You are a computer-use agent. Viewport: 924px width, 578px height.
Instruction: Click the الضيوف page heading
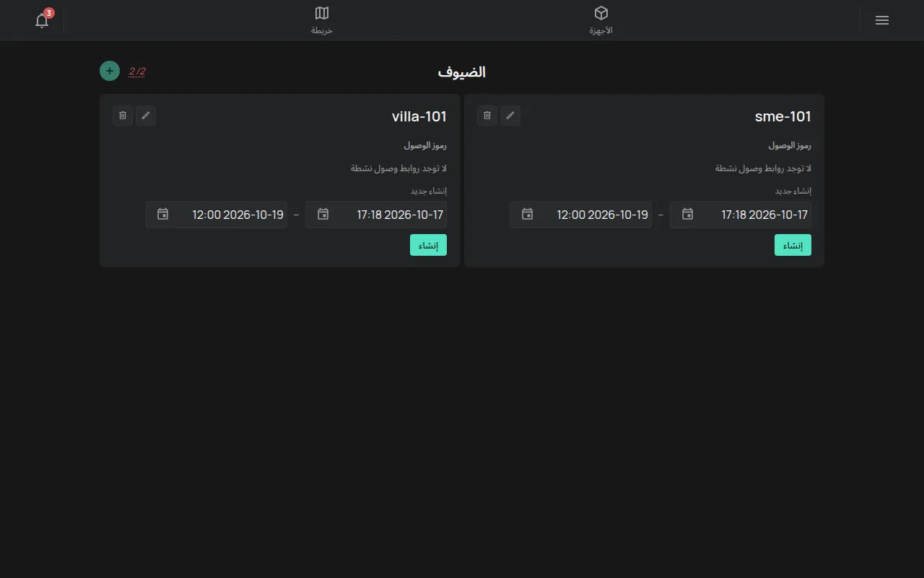(462, 72)
